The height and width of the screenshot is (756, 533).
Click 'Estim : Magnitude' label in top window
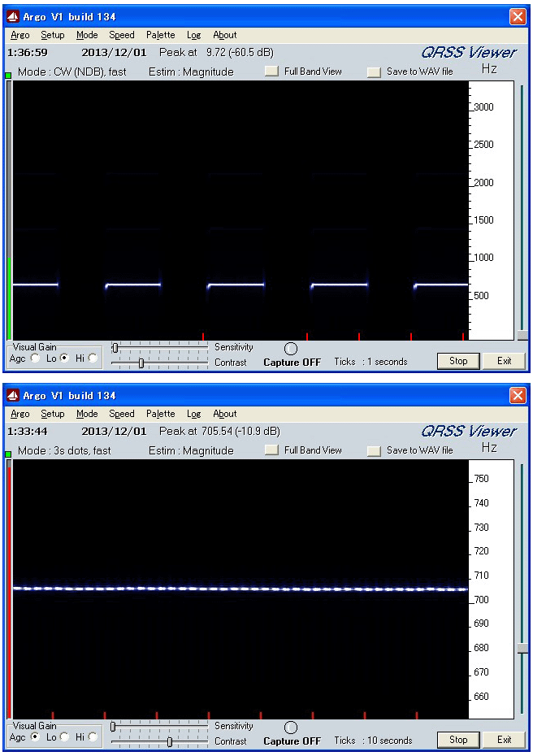click(191, 72)
